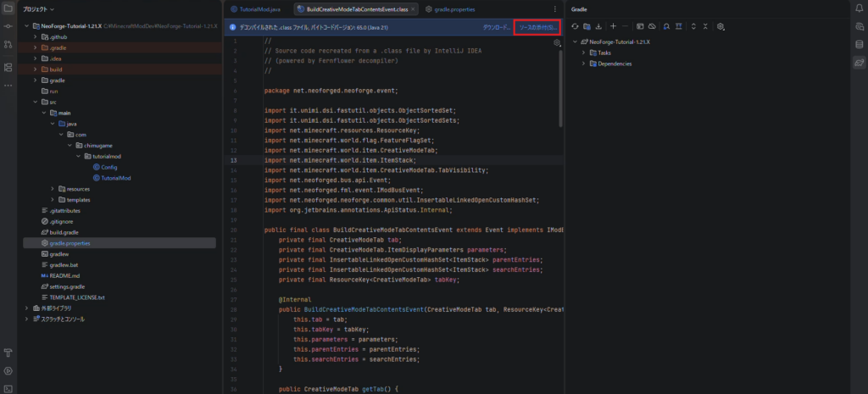Click the Gradle sync/reload projects icon
The height and width of the screenshot is (394, 868).
click(x=574, y=26)
